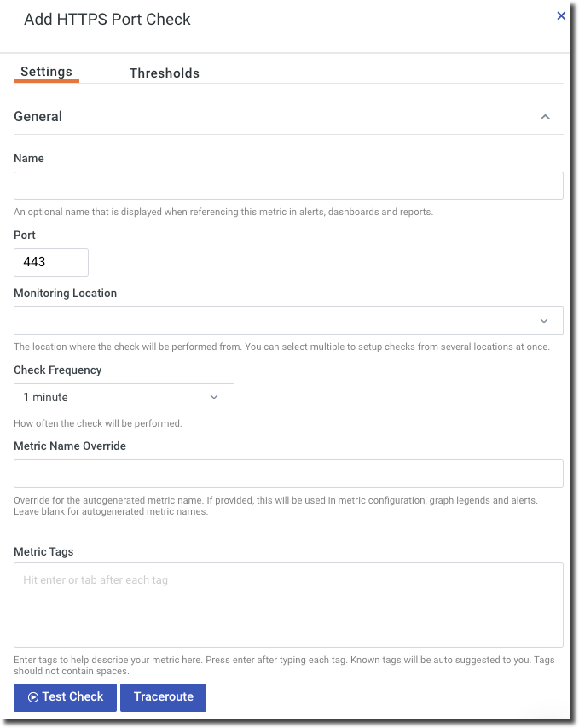The image size is (579, 728).
Task: Click the Metric Name Override field
Action: click(288, 474)
